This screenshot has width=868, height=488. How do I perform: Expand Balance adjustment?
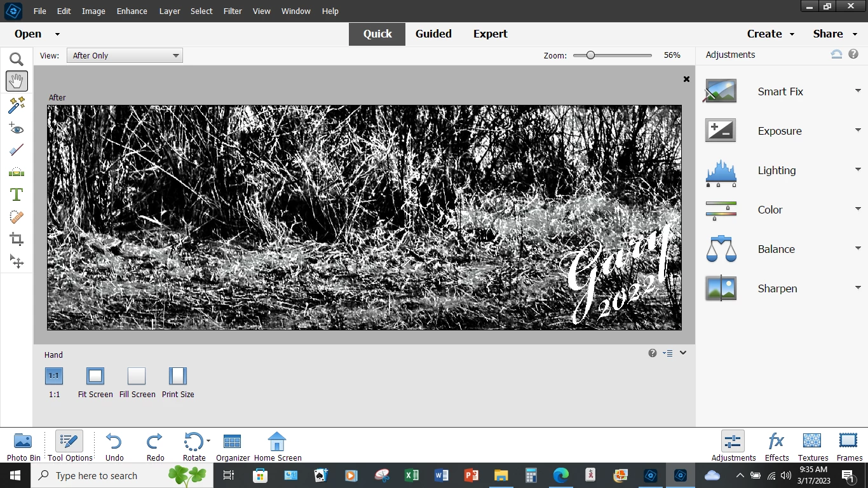858,248
